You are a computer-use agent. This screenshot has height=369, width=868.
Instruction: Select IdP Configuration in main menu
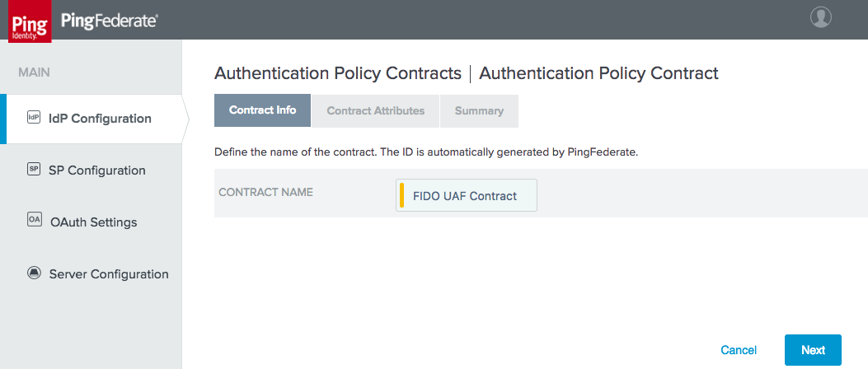click(x=100, y=119)
